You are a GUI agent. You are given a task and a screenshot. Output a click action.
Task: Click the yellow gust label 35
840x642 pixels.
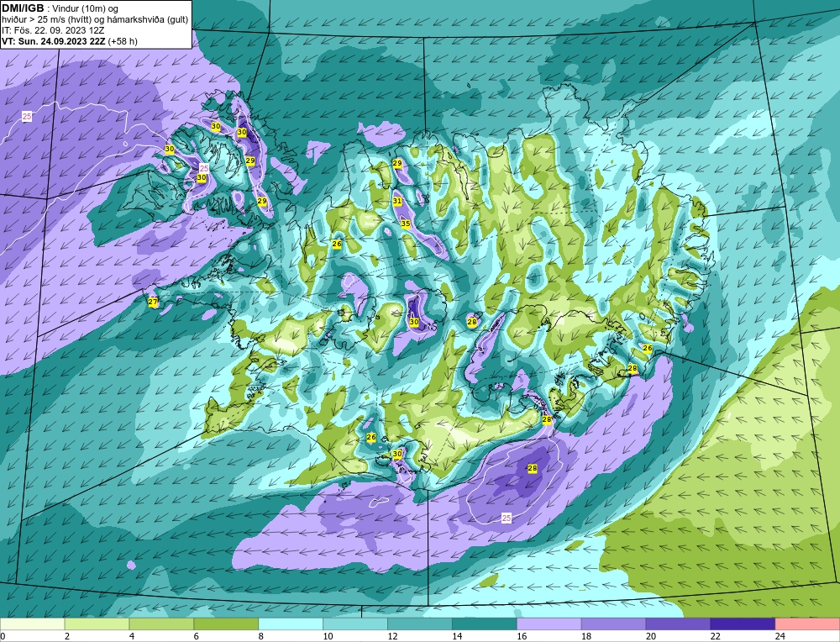[x=406, y=224]
